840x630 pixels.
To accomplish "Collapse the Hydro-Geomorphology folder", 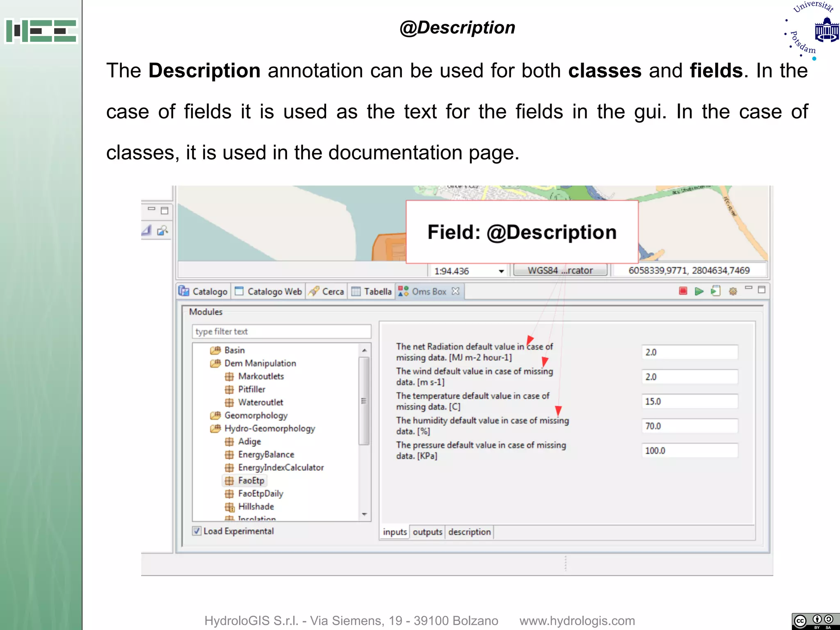I will pyautogui.click(x=215, y=429).
